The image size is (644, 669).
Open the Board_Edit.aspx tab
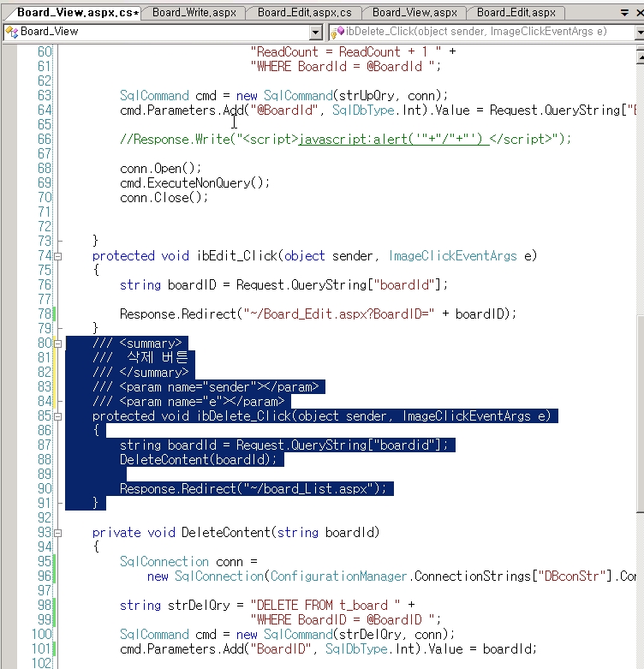pyautogui.click(x=516, y=13)
